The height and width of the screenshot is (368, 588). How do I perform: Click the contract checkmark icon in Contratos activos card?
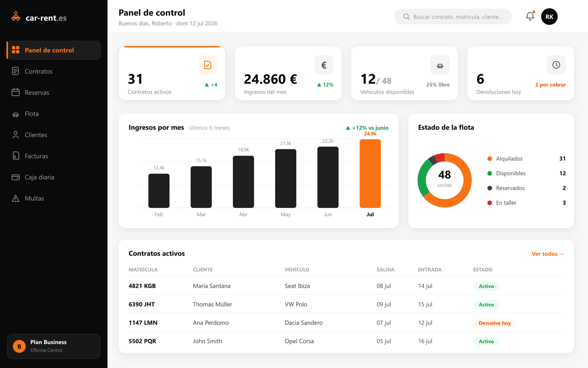[x=208, y=65]
